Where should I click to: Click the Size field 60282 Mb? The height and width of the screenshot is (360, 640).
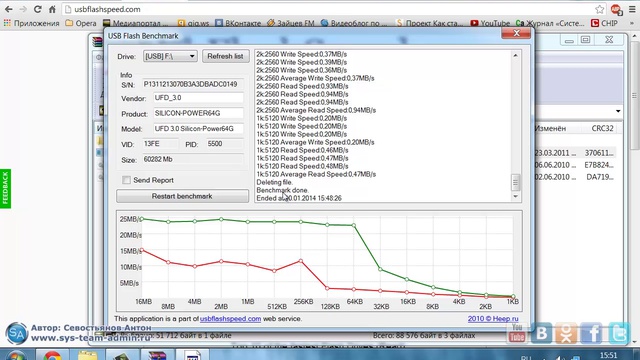click(x=193, y=159)
